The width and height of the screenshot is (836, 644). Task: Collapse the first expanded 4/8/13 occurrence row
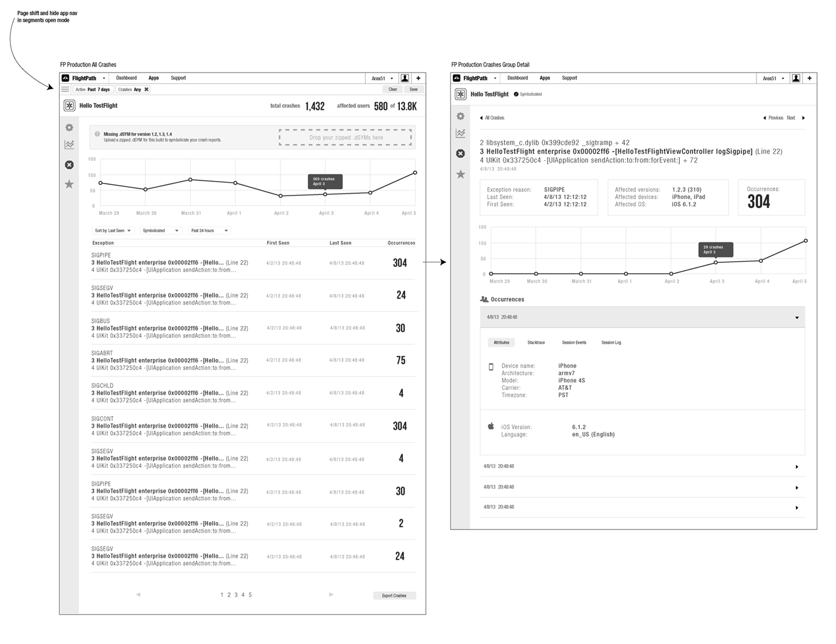(x=797, y=317)
